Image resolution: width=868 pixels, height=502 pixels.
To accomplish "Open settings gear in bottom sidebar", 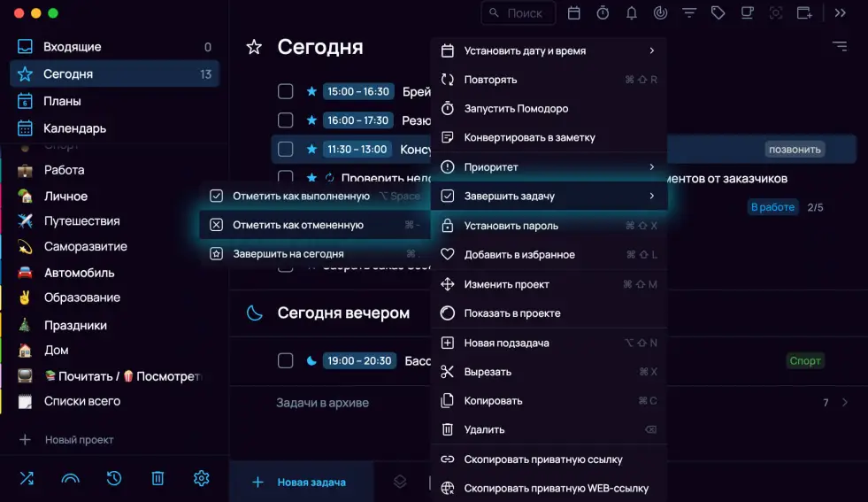I will click(201, 478).
